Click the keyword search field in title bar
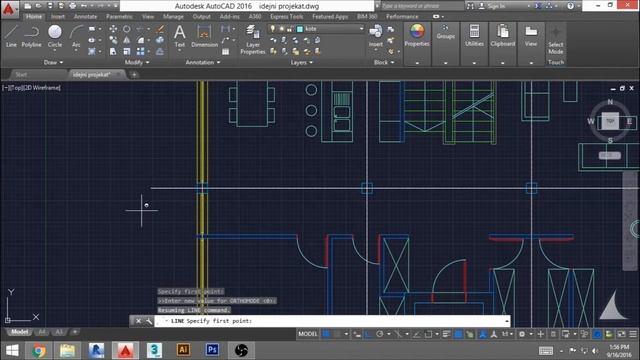The width and height of the screenshot is (640, 360). pyautogui.click(x=422, y=6)
